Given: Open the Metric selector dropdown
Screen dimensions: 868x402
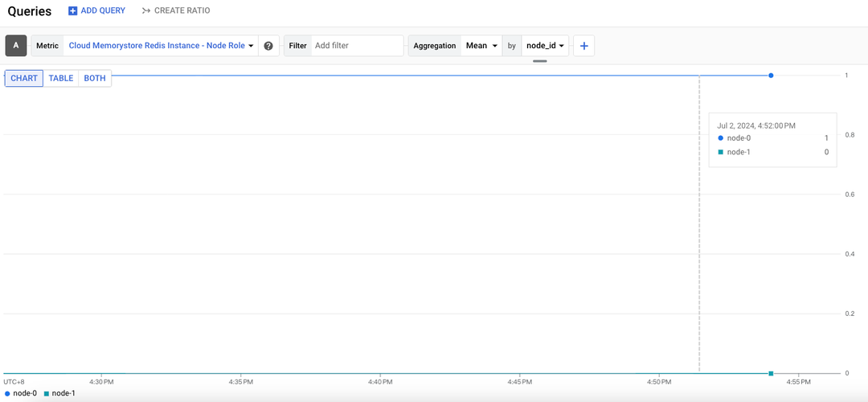Looking at the screenshot, I should [161, 46].
